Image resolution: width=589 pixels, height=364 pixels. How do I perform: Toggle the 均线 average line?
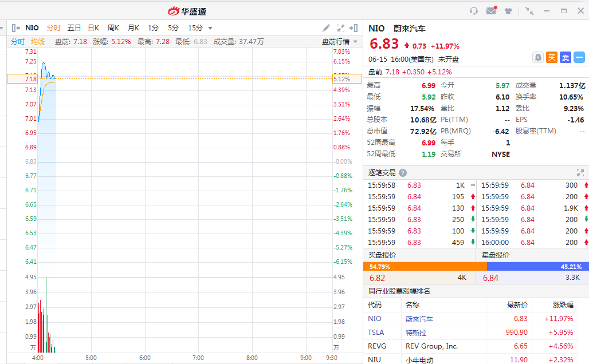[x=38, y=41]
